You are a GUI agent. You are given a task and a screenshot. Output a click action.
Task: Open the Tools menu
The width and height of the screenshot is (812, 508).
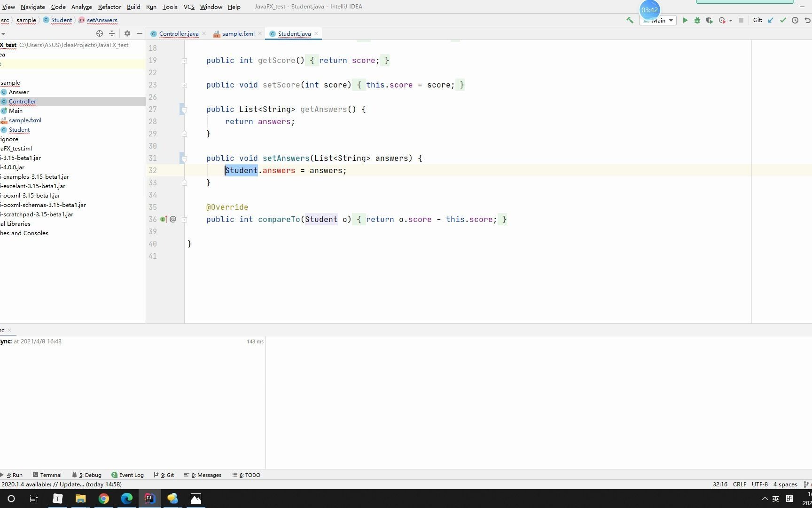(170, 7)
